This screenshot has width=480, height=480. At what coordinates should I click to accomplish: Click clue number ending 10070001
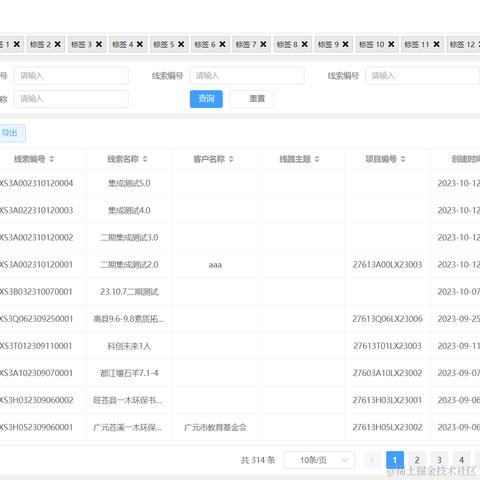[36, 292]
